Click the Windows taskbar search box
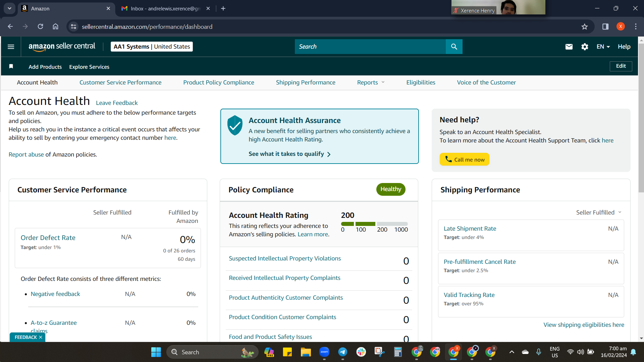Screen dimensions: 644x362 pos(212,352)
